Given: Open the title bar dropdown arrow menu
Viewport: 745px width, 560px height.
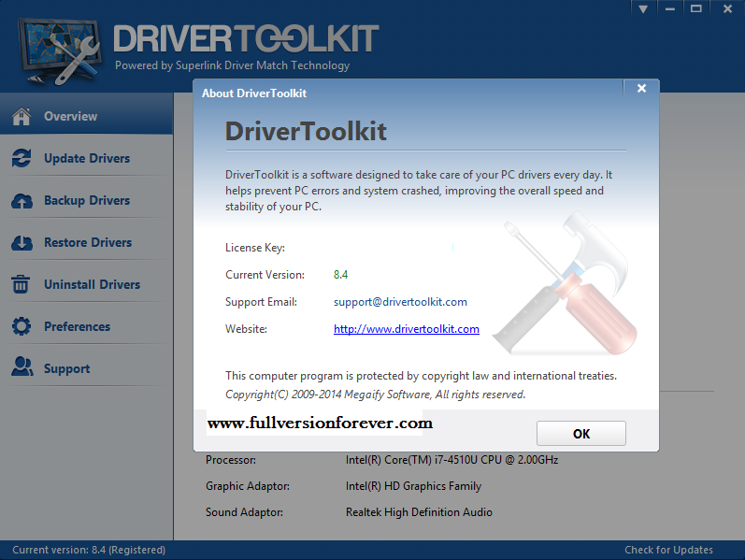Looking at the screenshot, I should pyautogui.click(x=643, y=8).
